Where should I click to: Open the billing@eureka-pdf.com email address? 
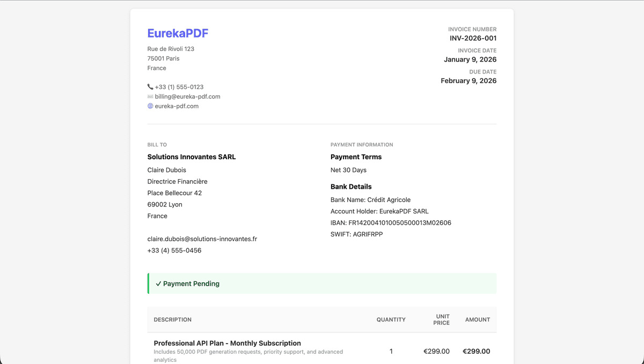[x=187, y=96]
